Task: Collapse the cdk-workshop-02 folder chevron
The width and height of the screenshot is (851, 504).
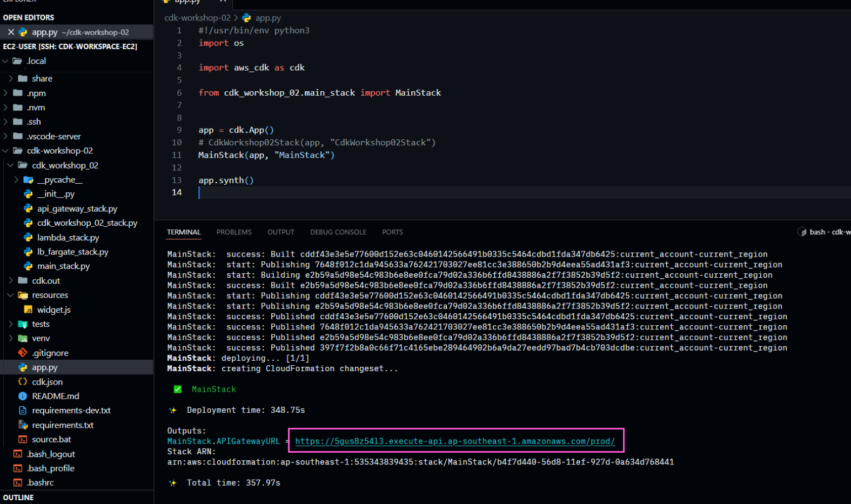Action: tap(5, 151)
